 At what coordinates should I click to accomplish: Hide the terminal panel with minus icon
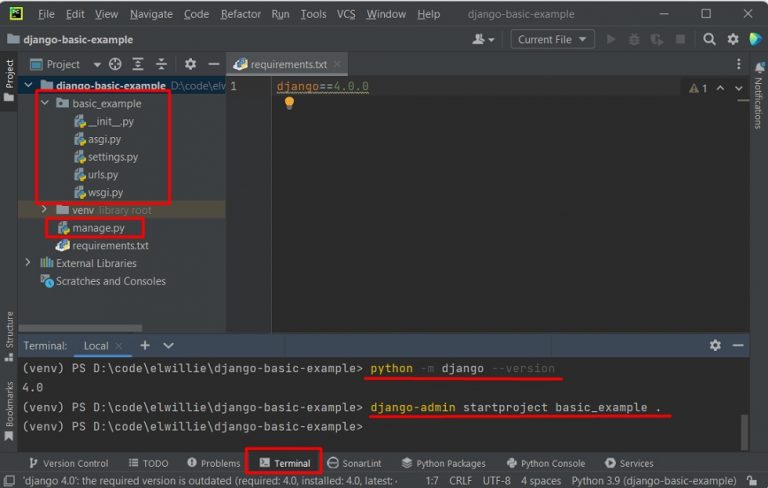pyautogui.click(x=738, y=345)
